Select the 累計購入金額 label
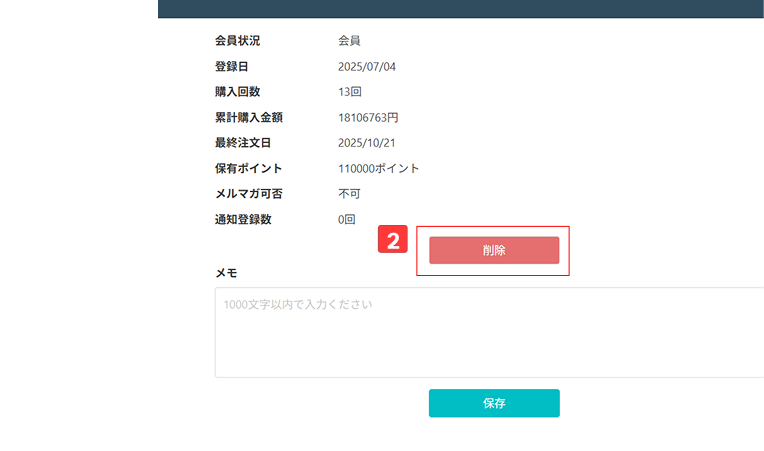Image resolution: width=764 pixels, height=451 pixels. tap(249, 118)
